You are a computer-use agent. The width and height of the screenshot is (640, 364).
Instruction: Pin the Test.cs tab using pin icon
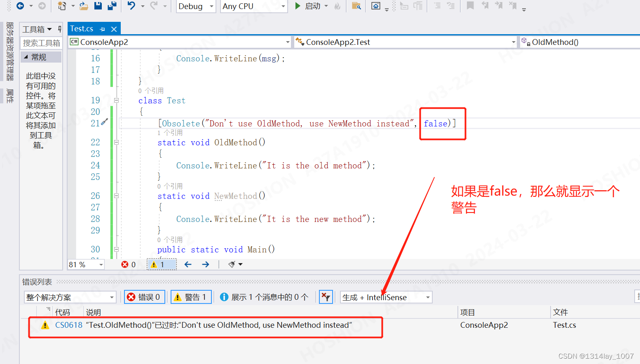(x=102, y=29)
